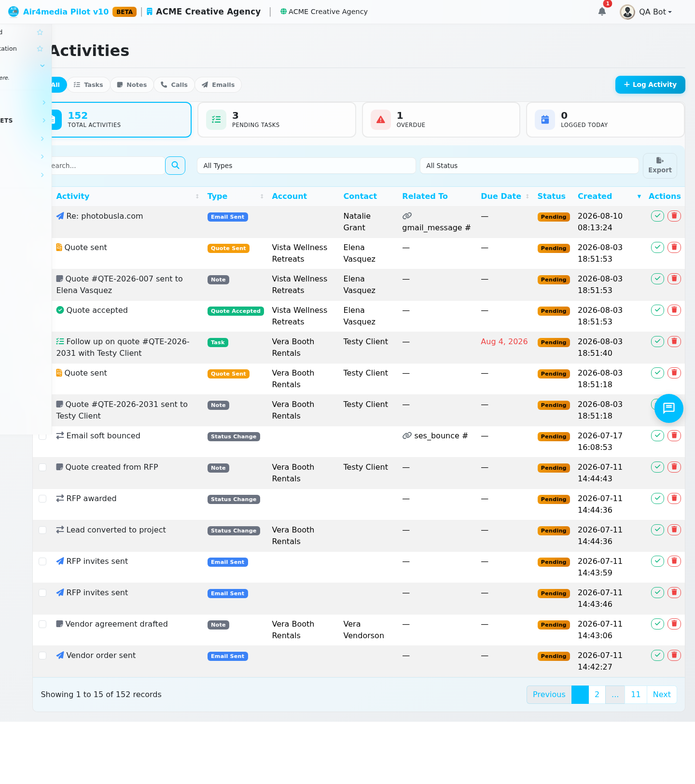
Task: Export the activities list
Action: (x=660, y=166)
